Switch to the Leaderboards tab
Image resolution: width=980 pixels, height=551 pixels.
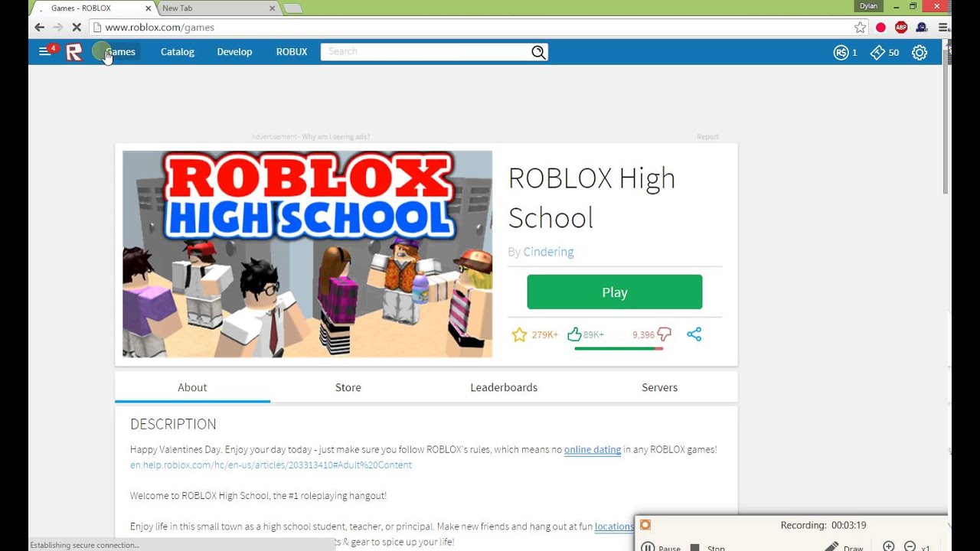click(x=504, y=387)
